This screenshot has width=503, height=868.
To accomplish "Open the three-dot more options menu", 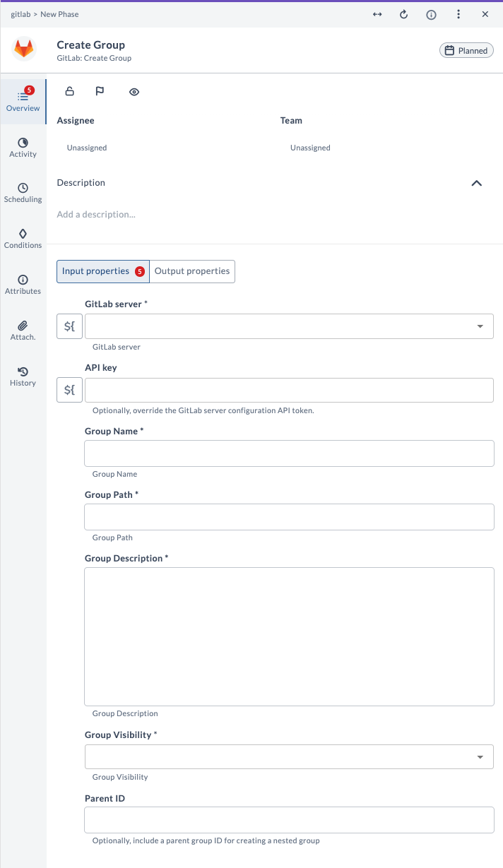I will click(458, 14).
